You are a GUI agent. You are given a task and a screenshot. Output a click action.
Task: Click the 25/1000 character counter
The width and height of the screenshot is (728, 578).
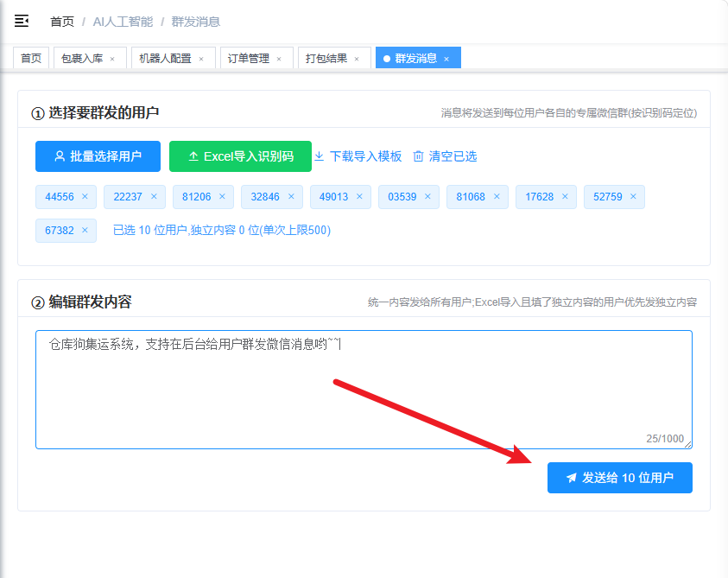click(x=665, y=439)
